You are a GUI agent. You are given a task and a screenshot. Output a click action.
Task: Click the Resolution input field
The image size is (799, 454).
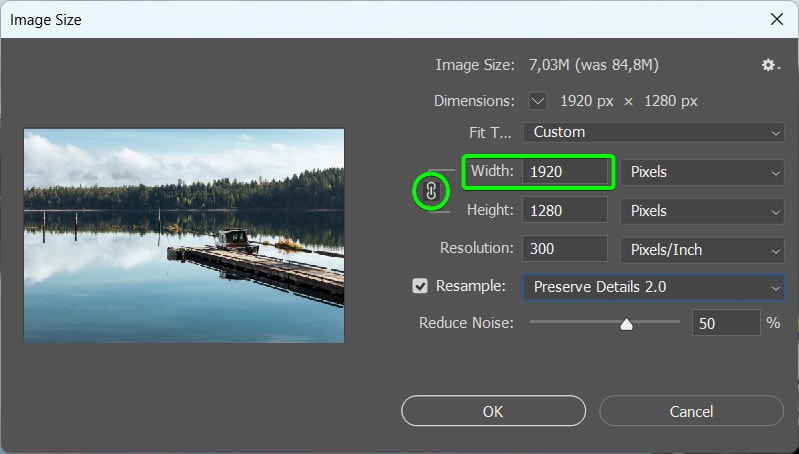(565, 249)
